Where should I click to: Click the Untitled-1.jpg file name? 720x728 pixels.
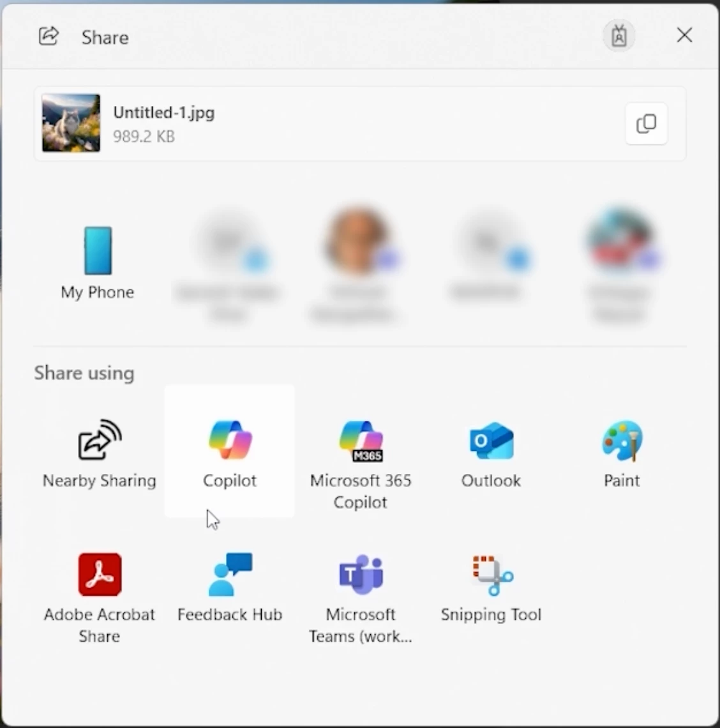164,112
